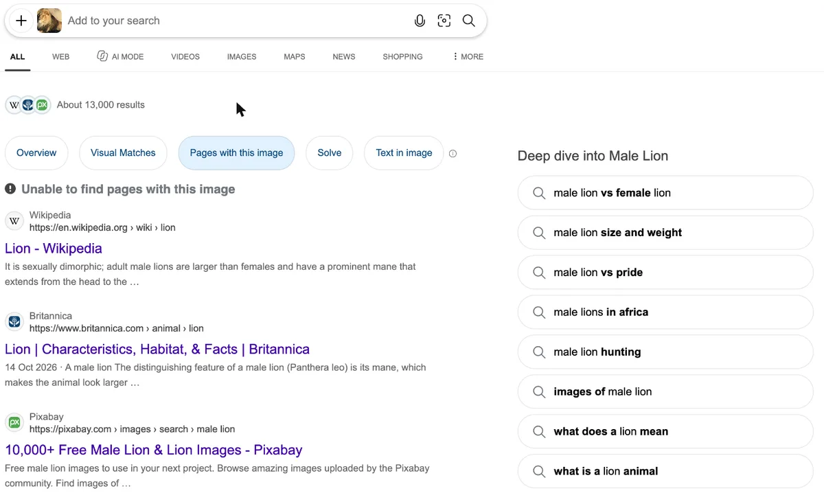Click the Wikipedia favicon in first result
Screen dimensions: 824x504
pyautogui.click(x=14, y=221)
